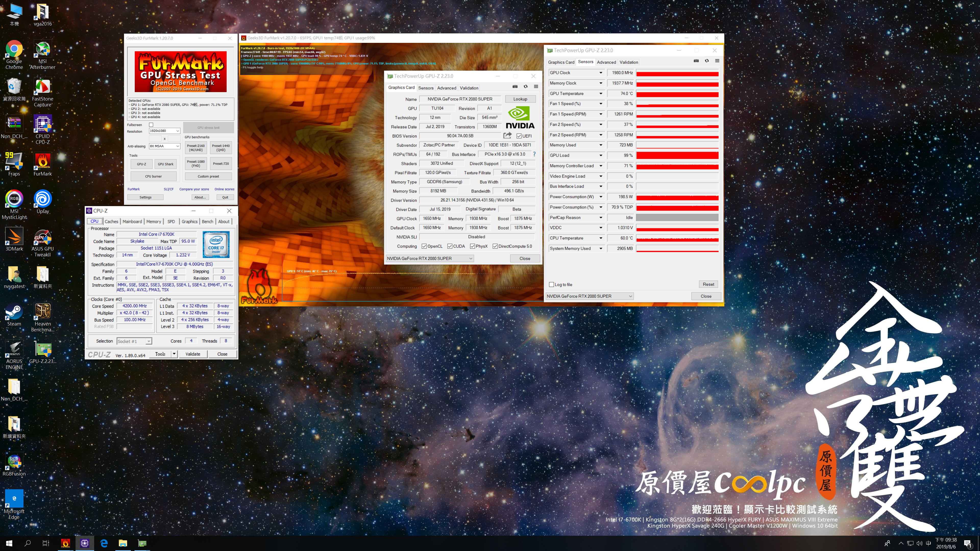Open vga2016 desktop folder icon
The width and height of the screenshot is (980, 551).
click(43, 15)
